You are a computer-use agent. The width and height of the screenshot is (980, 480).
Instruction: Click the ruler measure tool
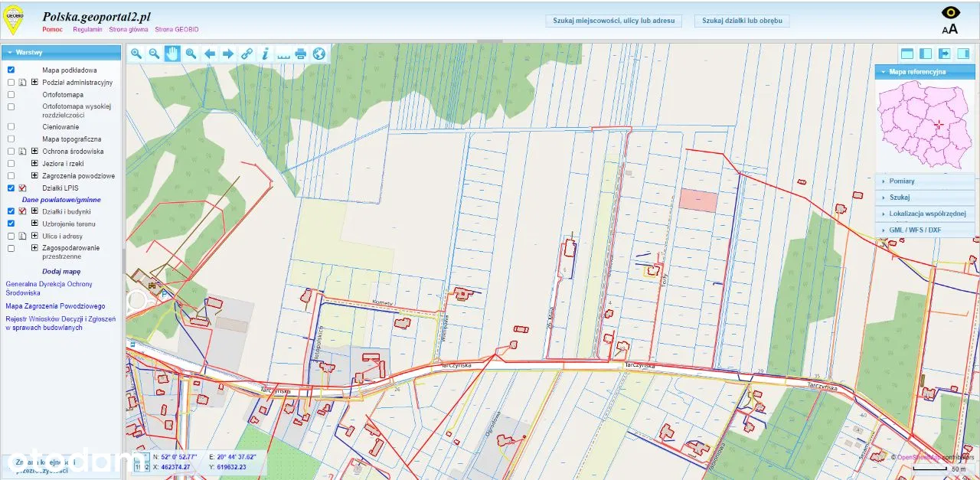click(x=283, y=54)
